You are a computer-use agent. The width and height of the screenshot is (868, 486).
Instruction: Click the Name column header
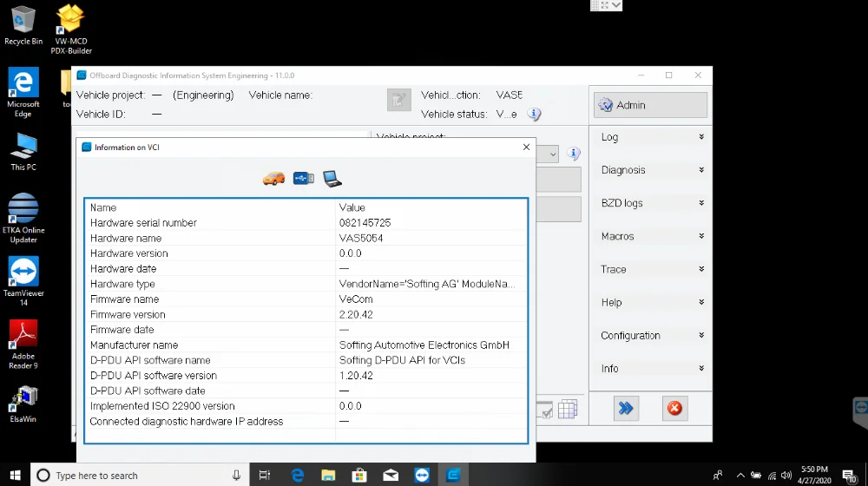(x=103, y=207)
